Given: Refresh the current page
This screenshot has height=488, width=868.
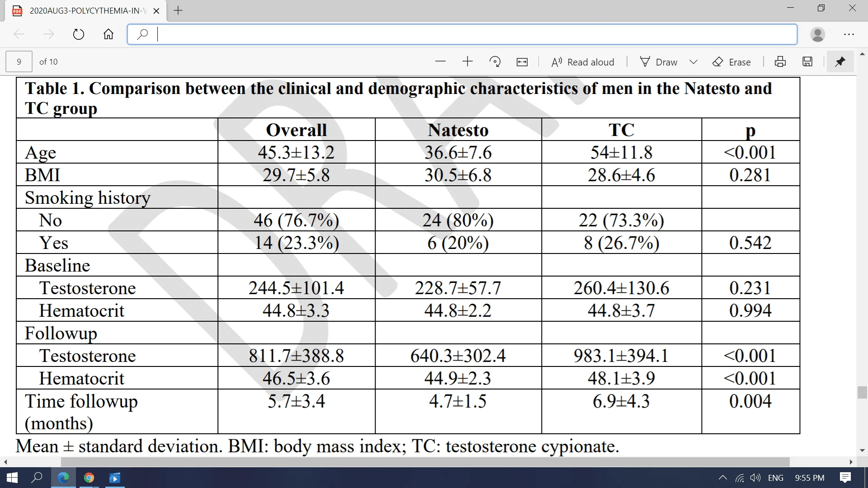Looking at the screenshot, I should click(x=79, y=34).
